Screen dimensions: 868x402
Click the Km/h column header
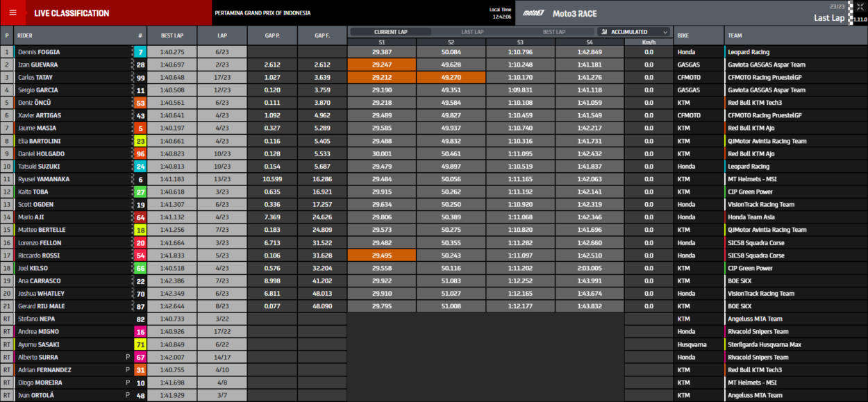pyautogui.click(x=649, y=42)
